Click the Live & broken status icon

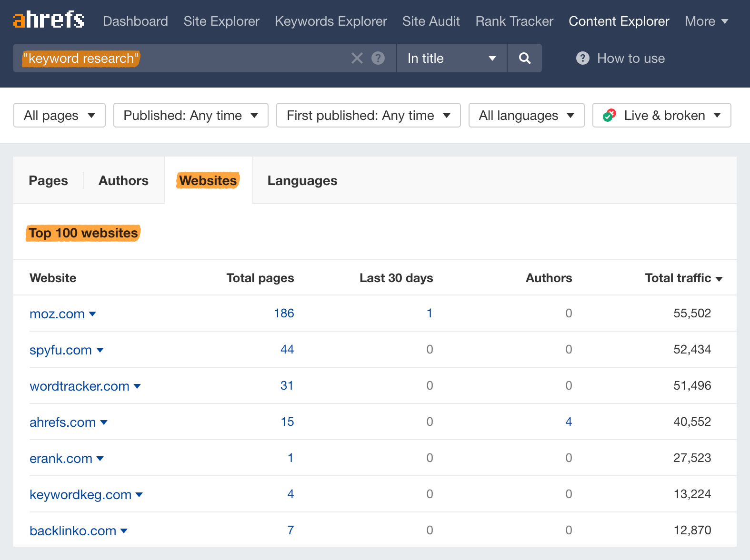click(x=610, y=115)
